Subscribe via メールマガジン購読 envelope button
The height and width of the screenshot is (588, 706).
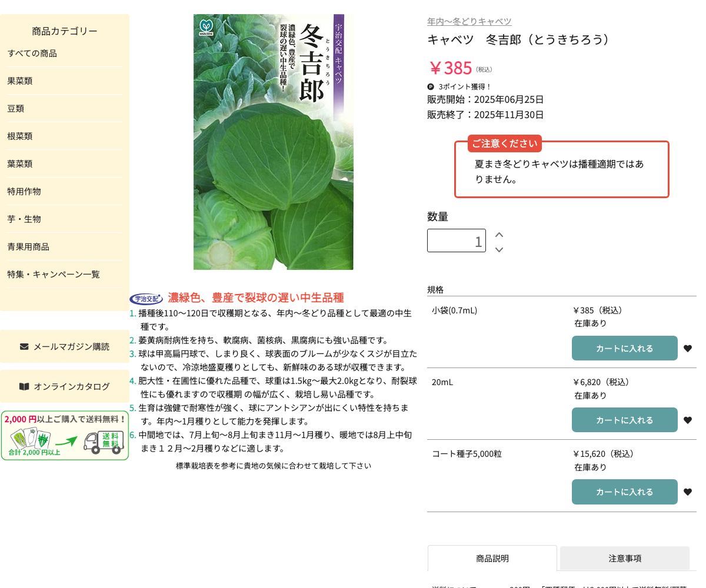(65, 347)
